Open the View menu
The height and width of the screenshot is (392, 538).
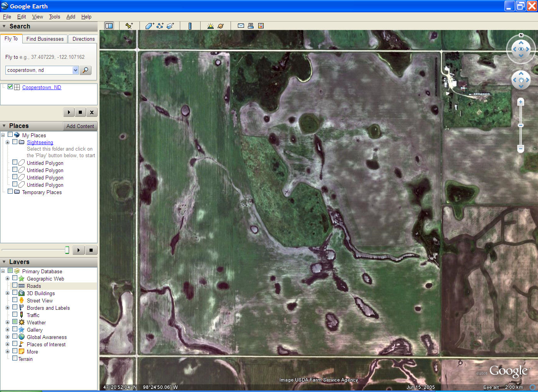pos(38,17)
